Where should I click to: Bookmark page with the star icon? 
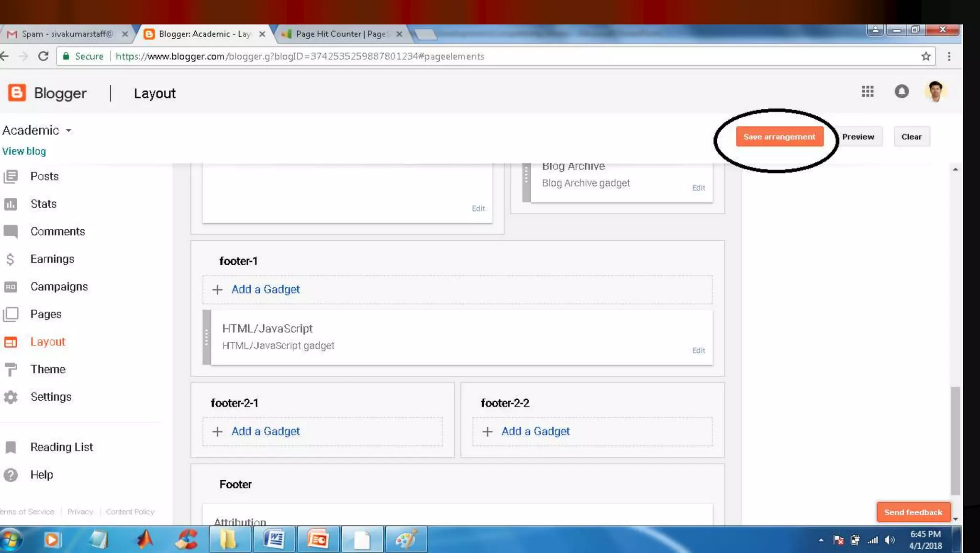click(926, 56)
